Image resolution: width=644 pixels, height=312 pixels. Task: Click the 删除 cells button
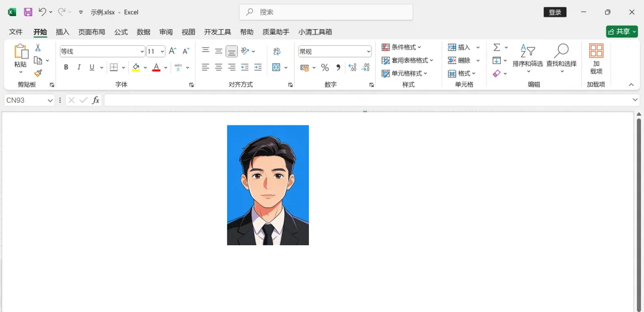[x=460, y=60]
